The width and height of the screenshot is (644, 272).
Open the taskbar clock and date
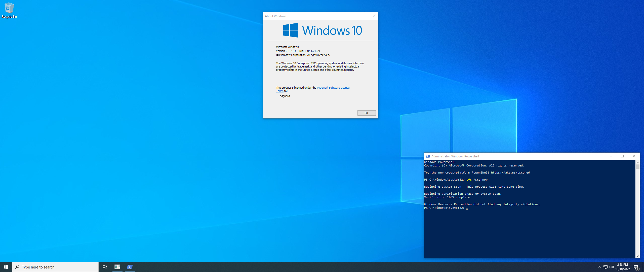point(623,267)
